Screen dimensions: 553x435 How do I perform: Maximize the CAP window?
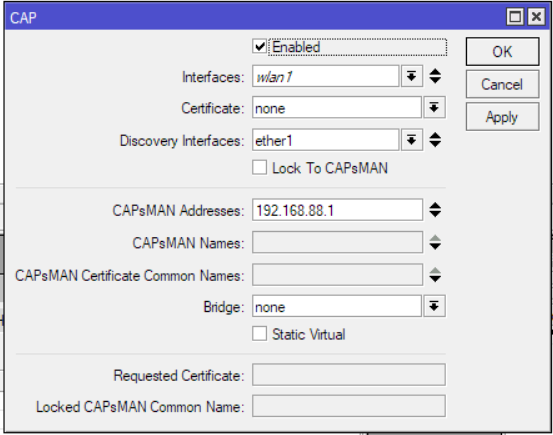pyautogui.click(x=515, y=17)
